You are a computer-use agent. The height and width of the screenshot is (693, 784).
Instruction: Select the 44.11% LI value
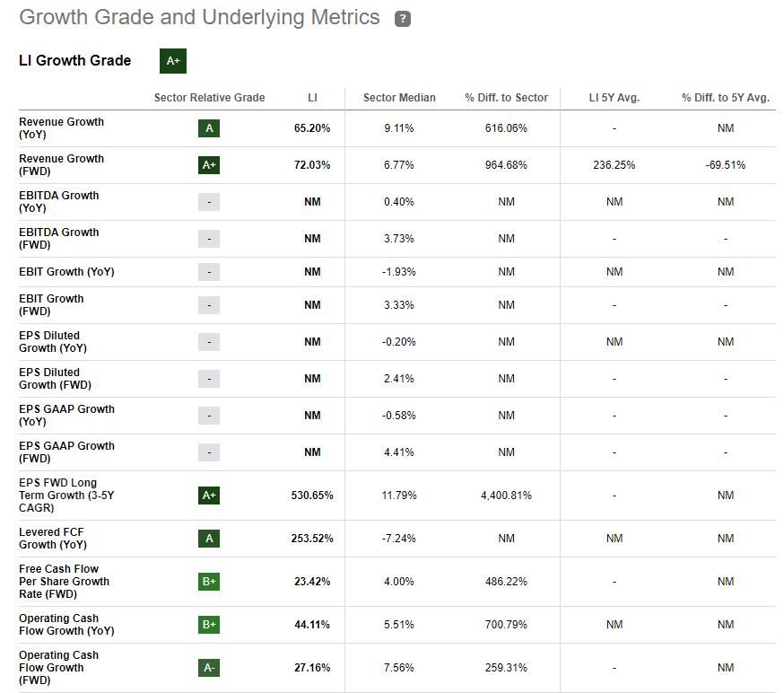[312, 625]
